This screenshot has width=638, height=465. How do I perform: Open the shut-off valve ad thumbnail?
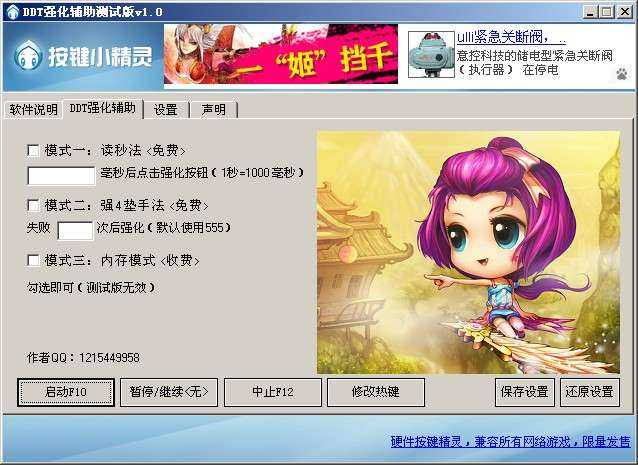coord(431,55)
